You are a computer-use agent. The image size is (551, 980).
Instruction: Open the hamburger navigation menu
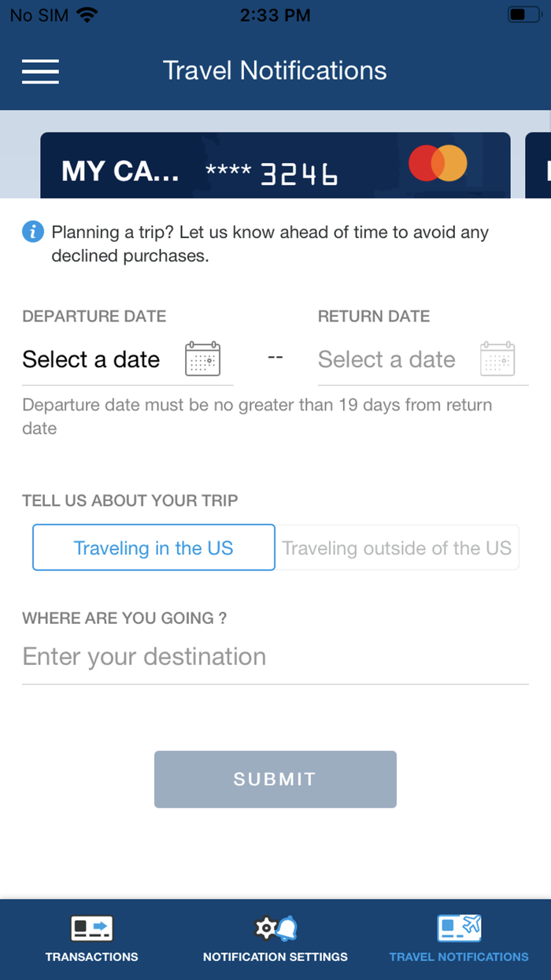point(40,72)
